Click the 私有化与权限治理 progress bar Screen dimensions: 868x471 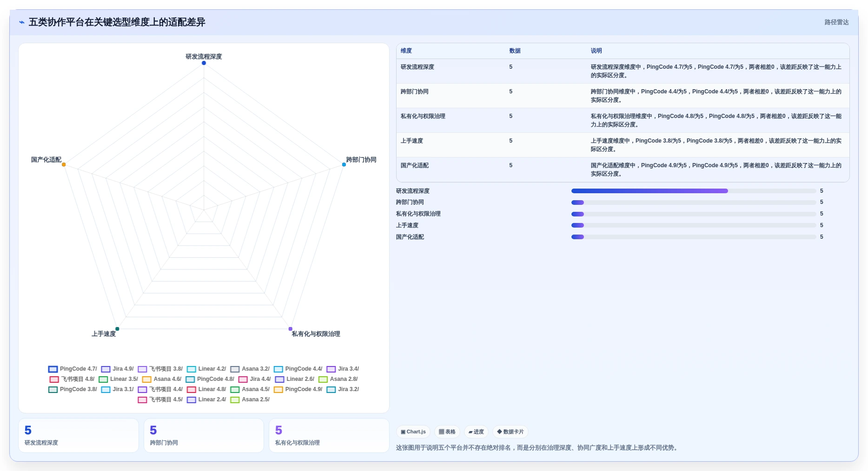(694, 214)
